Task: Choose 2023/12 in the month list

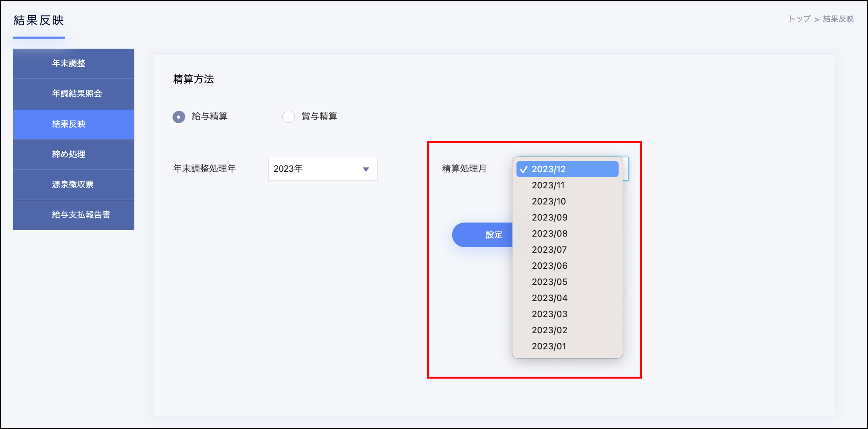Action: [567, 169]
